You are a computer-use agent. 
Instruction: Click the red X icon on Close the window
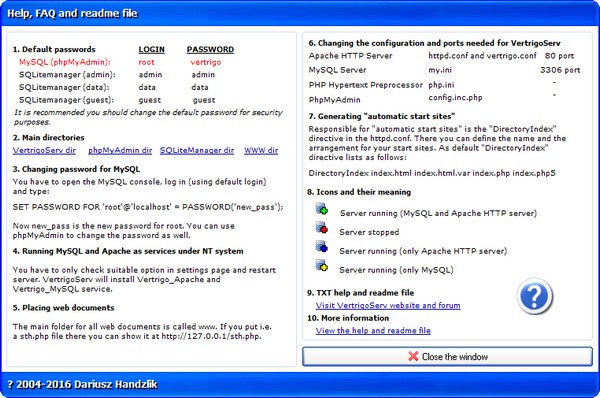click(x=413, y=356)
